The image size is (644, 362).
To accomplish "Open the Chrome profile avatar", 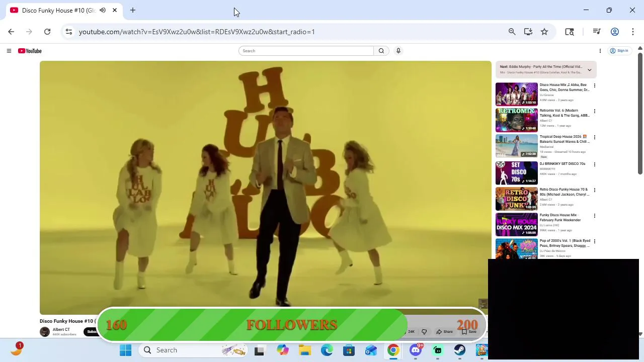I will point(615,32).
